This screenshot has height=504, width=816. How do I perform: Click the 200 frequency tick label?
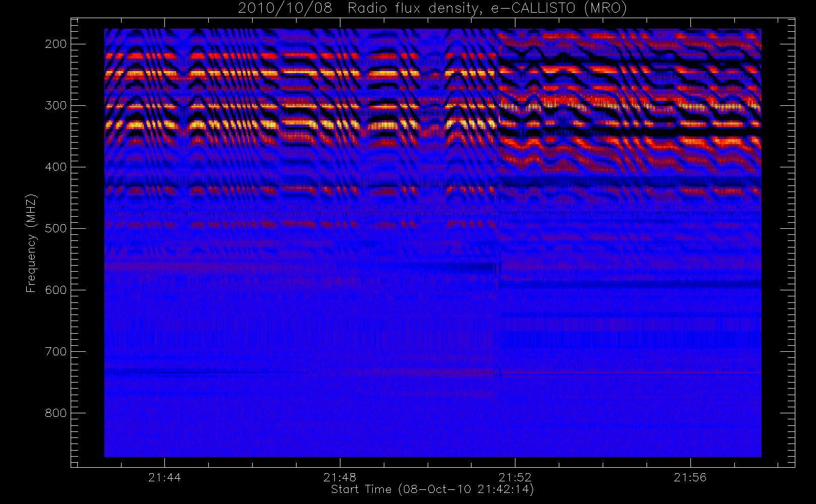coord(56,44)
